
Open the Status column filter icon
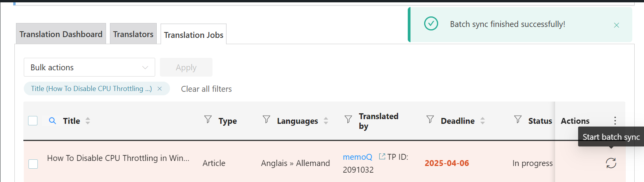[518, 120]
